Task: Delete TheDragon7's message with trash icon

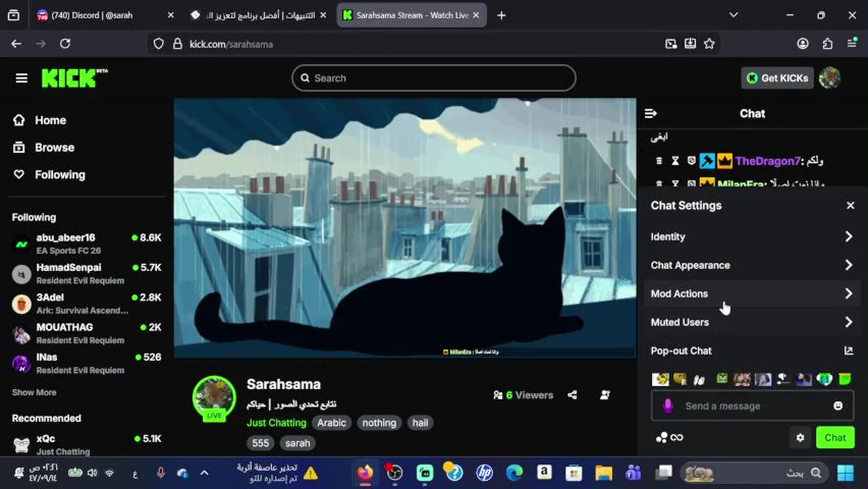Action: point(659,161)
